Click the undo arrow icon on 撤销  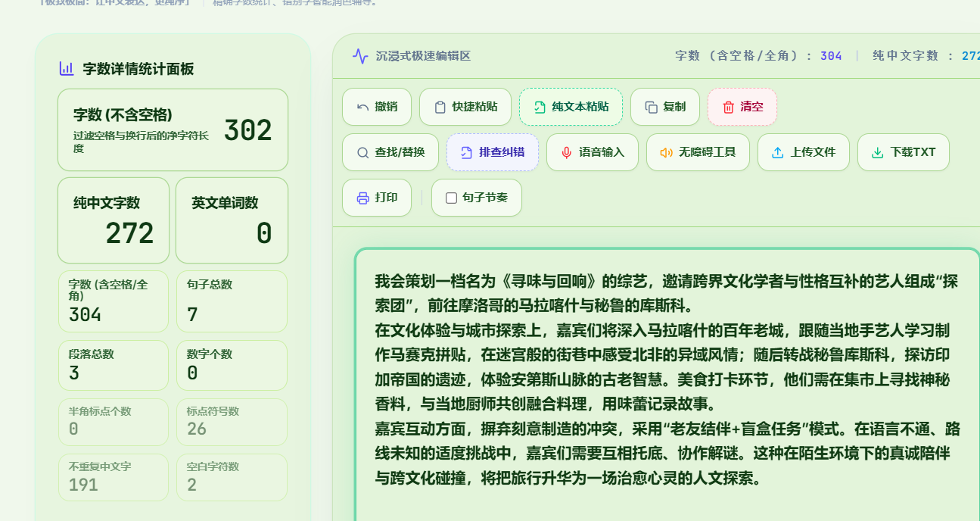[363, 107]
